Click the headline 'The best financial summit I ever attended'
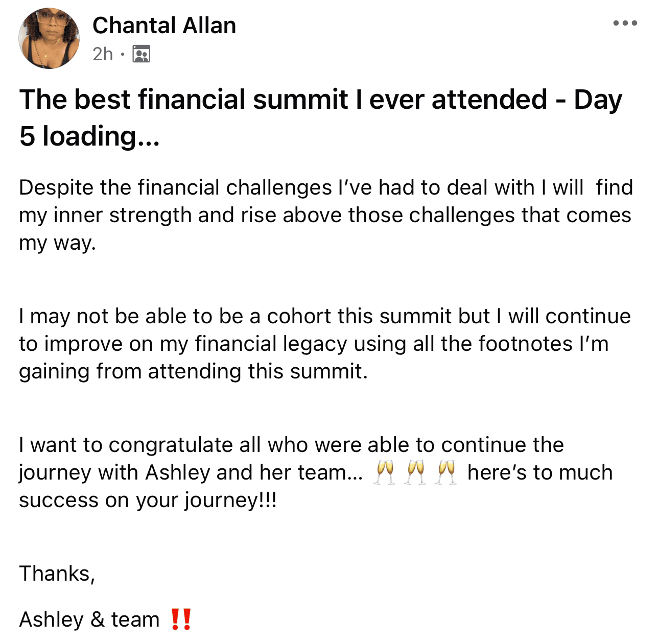659x644 pixels. [283, 99]
